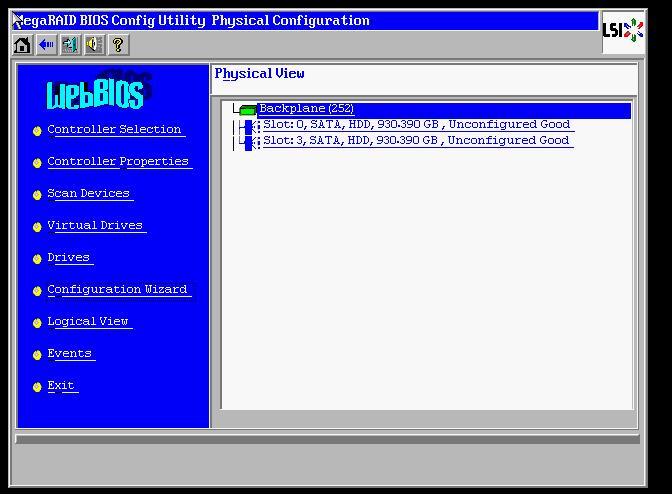Click the Back arrow toolbar icon
The height and width of the screenshot is (494, 672).
pos(46,45)
